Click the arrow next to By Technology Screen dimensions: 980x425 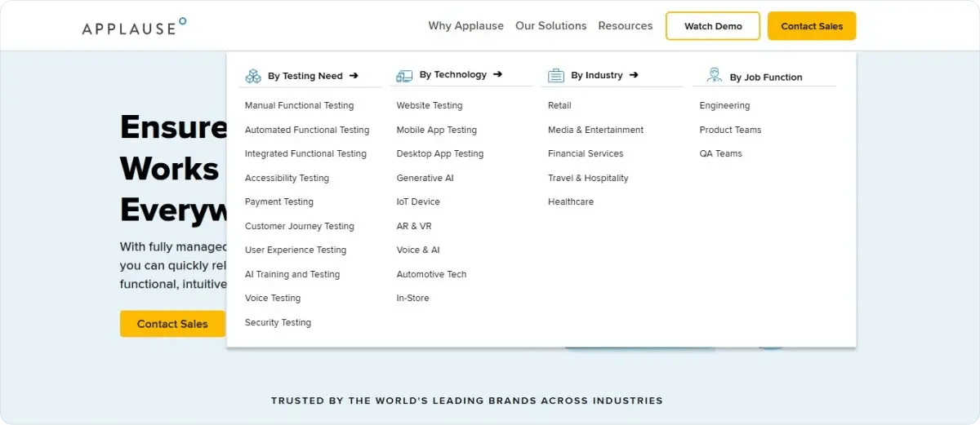(497, 74)
